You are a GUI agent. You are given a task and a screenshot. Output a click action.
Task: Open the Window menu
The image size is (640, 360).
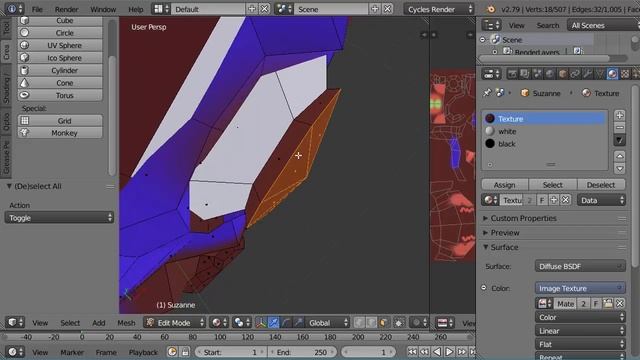(103, 9)
